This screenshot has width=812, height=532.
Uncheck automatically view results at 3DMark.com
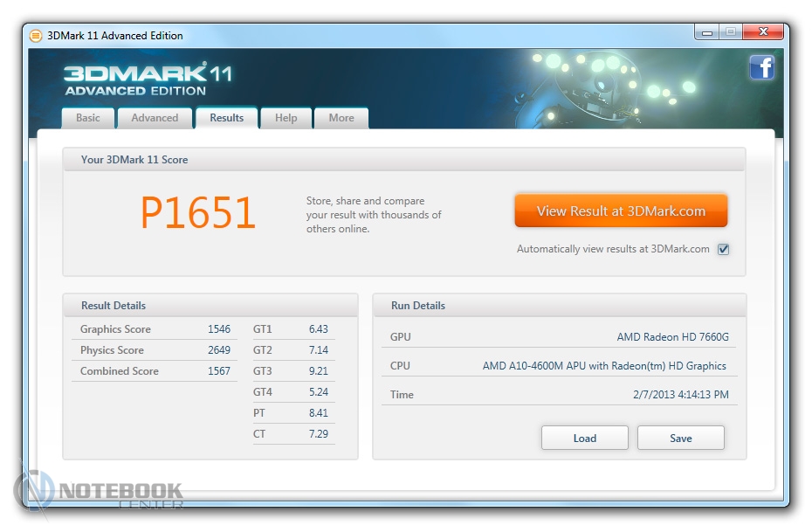tap(723, 249)
